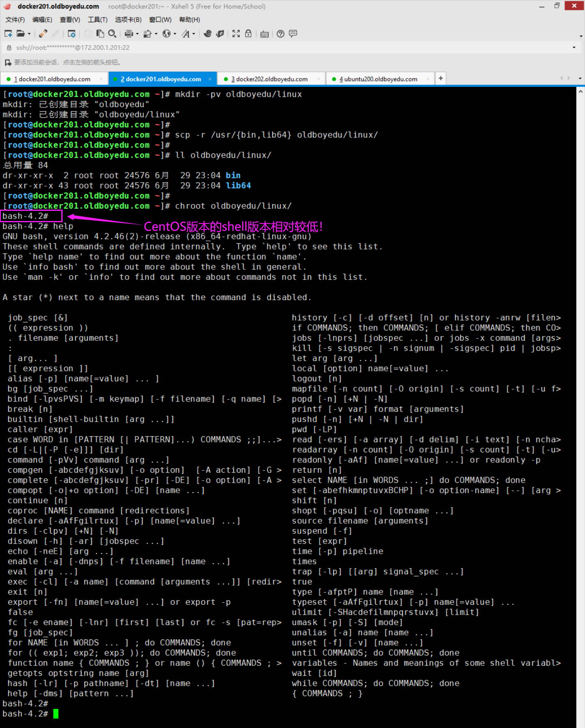The image size is (585, 728).
Task: Add a new tab with plus button
Action: tap(440, 78)
